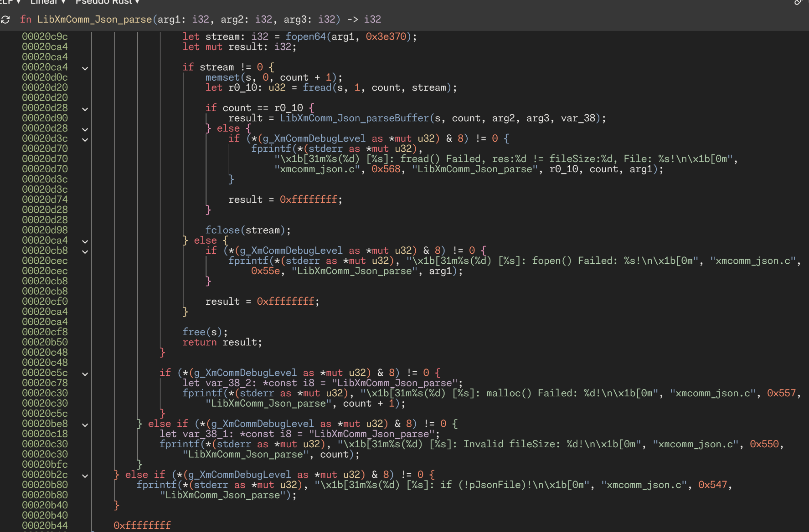Click address 00020c78
This screenshot has height=532, width=809.
(x=45, y=383)
